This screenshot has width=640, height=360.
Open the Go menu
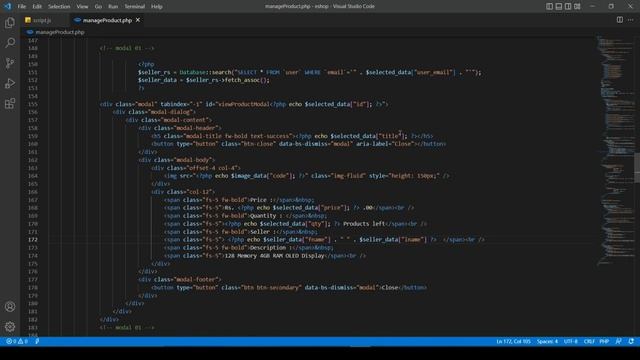(x=98, y=7)
